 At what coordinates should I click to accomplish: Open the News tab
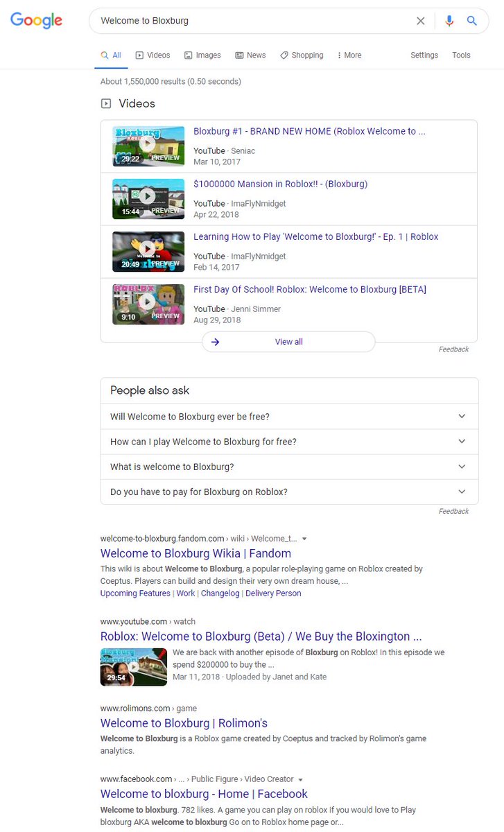pyautogui.click(x=250, y=55)
